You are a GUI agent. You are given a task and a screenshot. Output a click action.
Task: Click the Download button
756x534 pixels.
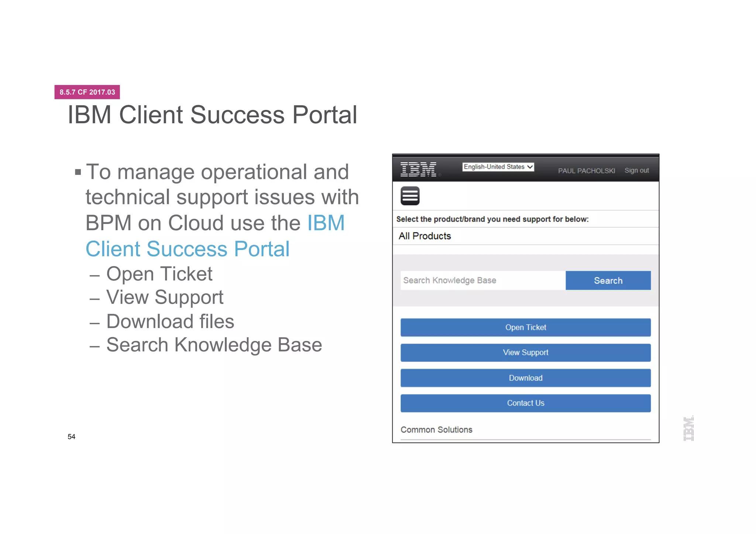[526, 378]
